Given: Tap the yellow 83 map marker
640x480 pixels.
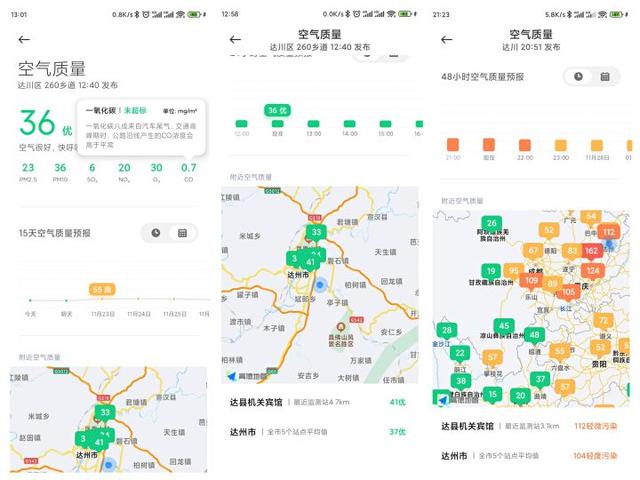Looking at the screenshot, I should [572, 251].
